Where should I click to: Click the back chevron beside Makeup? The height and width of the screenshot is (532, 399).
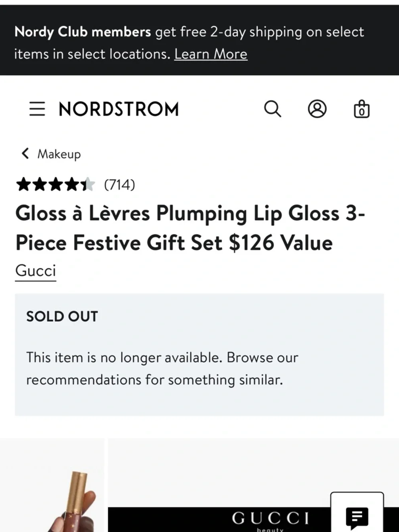25,153
